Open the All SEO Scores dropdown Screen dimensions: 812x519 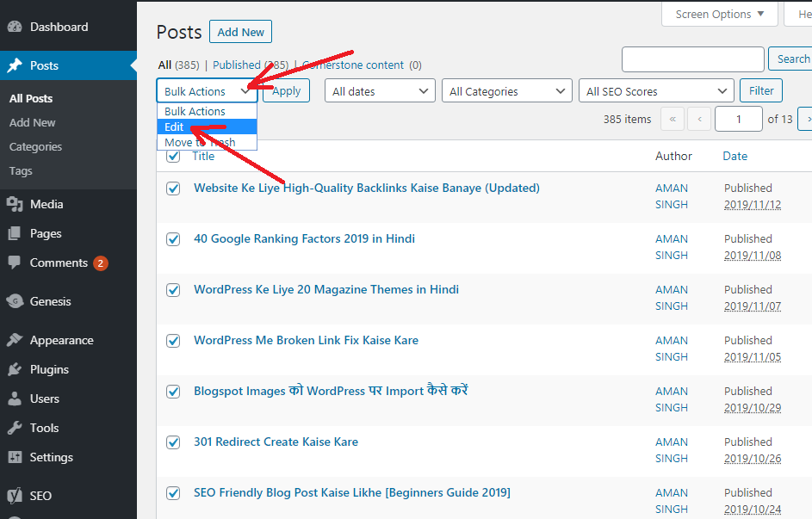[x=656, y=91]
